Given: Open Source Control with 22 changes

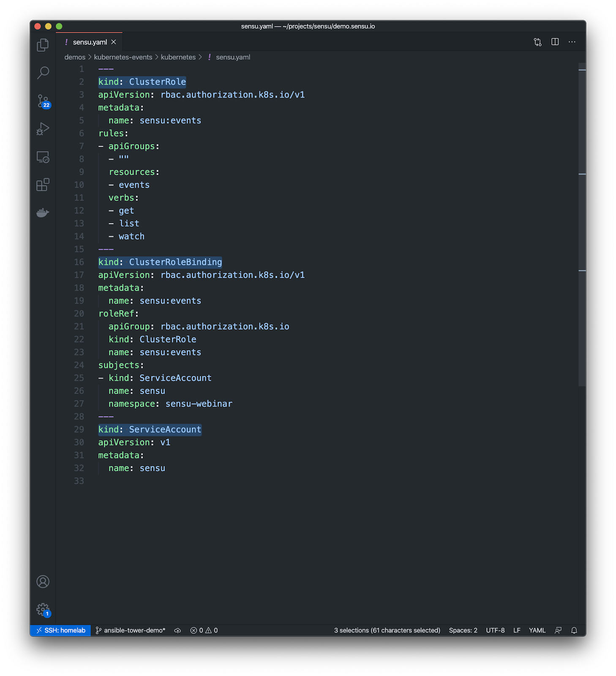Looking at the screenshot, I should [x=43, y=101].
